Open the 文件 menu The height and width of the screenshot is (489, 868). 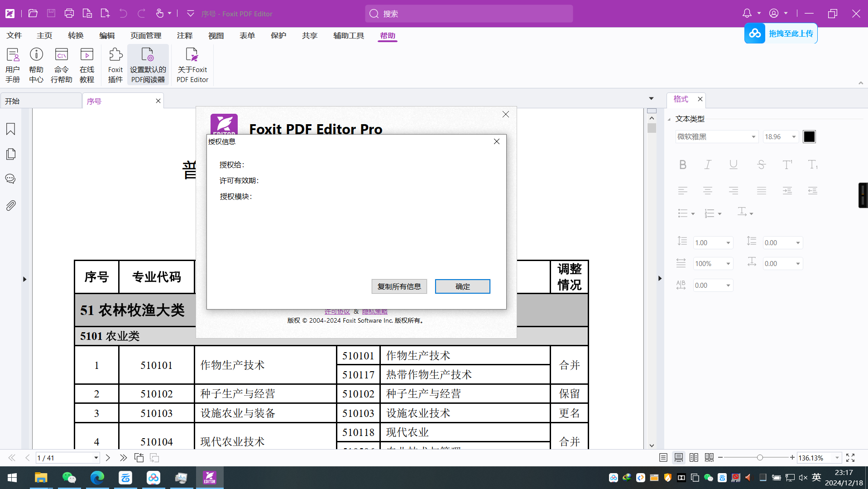[14, 35]
